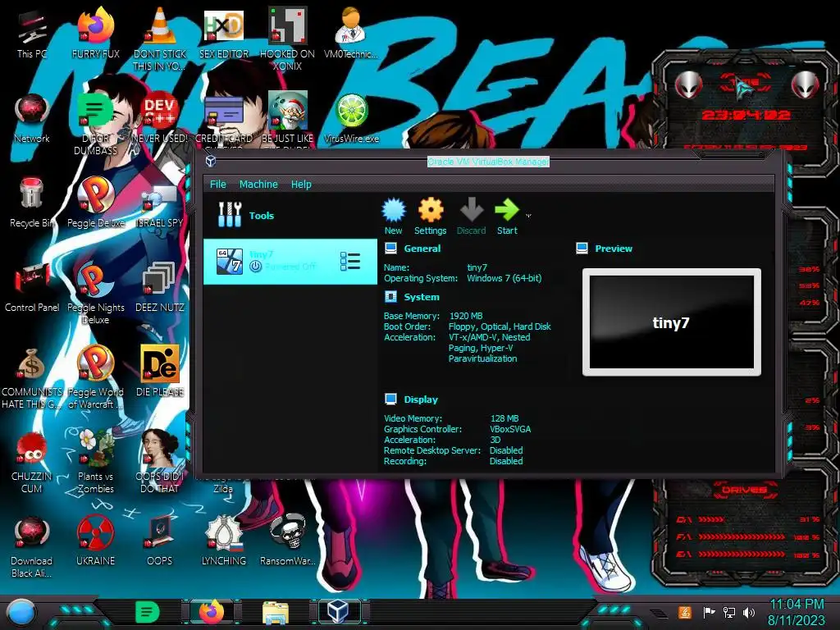Click the General monitor icon
Screen dimensions: 840x630
(x=391, y=248)
